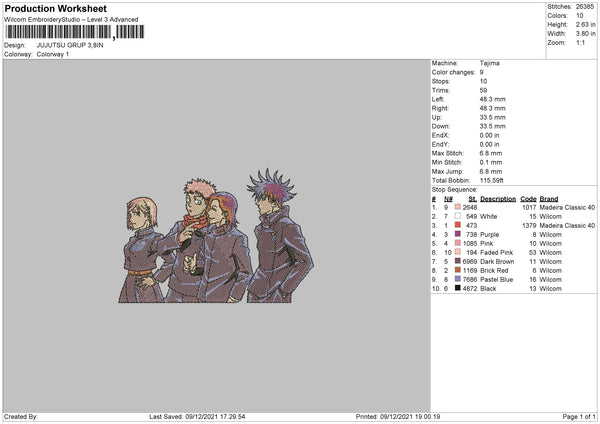Click the color swatch beside stitch count 2648
This screenshot has width=600, height=424.
coord(458,207)
